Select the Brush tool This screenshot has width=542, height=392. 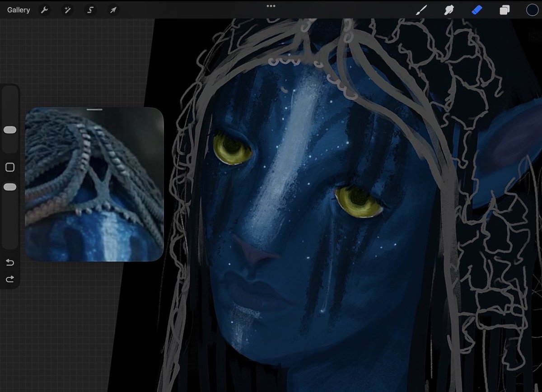coord(421,9)
